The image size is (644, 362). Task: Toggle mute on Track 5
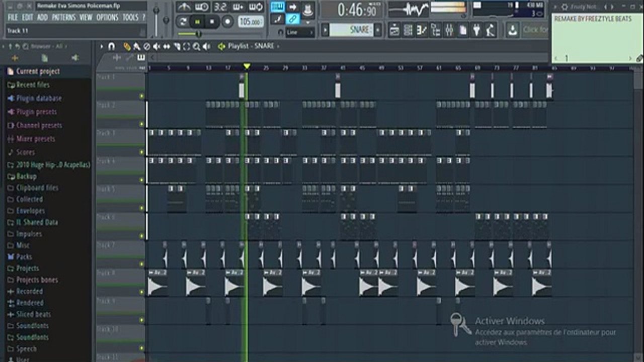142,208
